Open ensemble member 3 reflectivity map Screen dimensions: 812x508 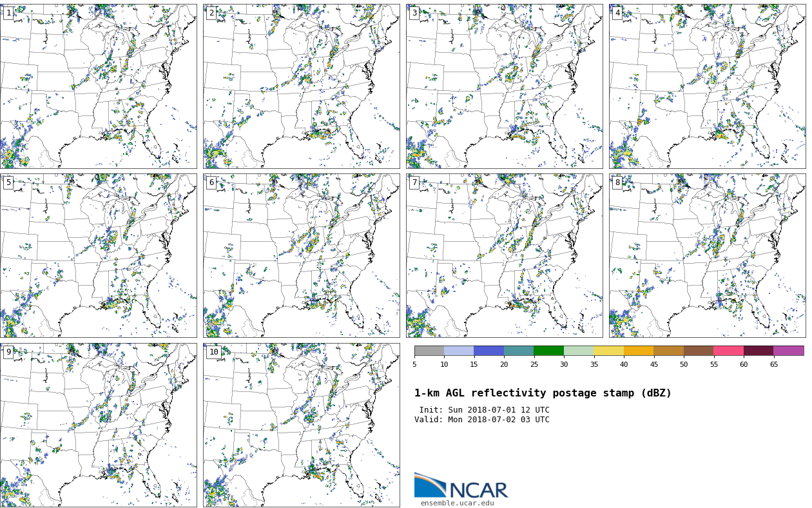[504, 86]
